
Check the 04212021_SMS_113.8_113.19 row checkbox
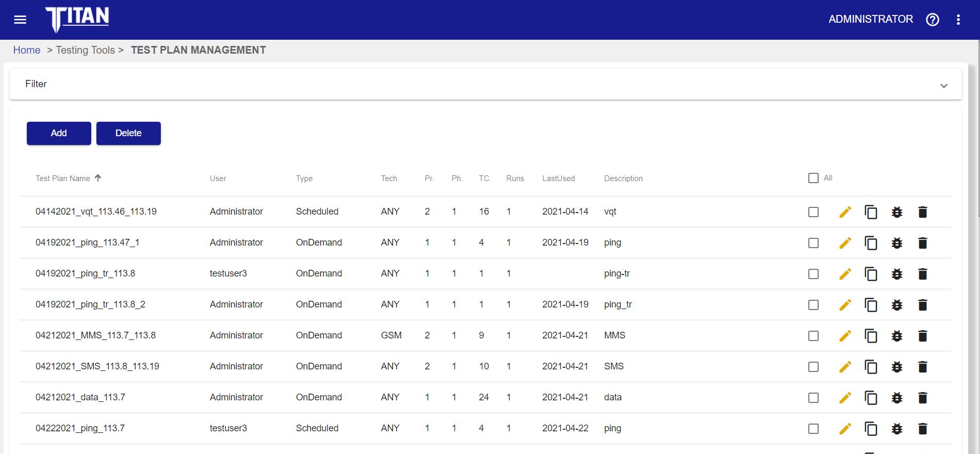pyautogui.click(x=813, y=367)
